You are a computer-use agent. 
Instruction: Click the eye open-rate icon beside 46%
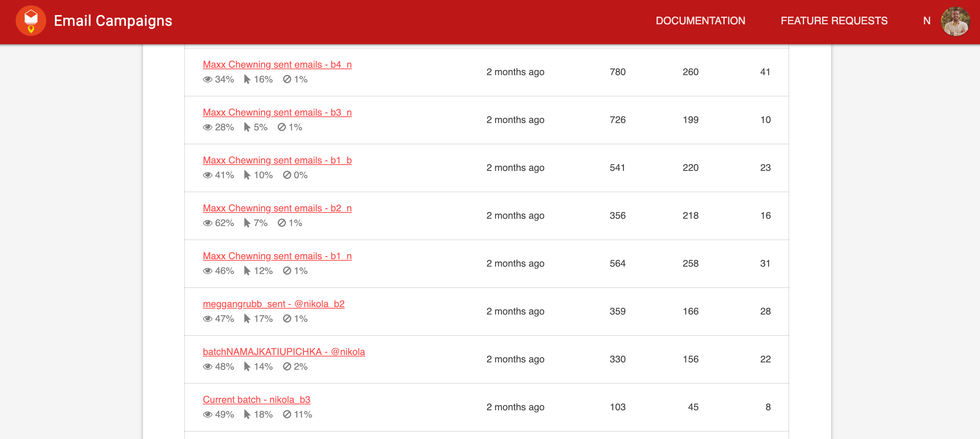pos(207,271)
